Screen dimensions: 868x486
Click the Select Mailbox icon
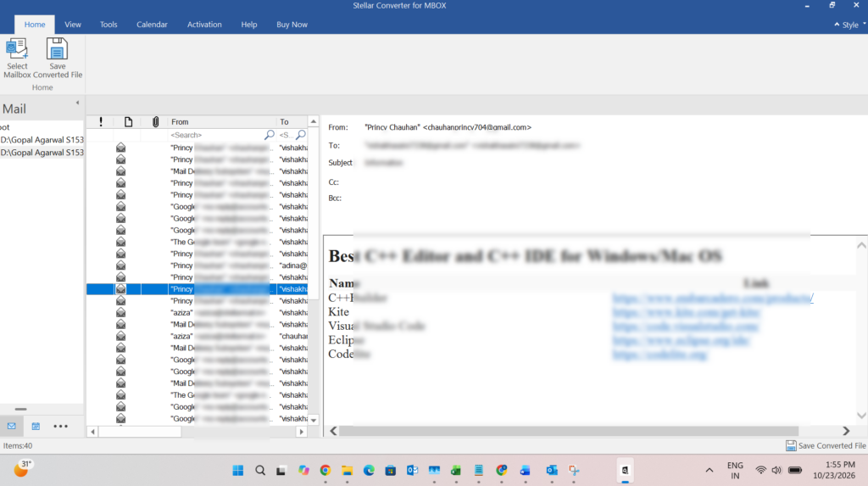coord(17,48)
